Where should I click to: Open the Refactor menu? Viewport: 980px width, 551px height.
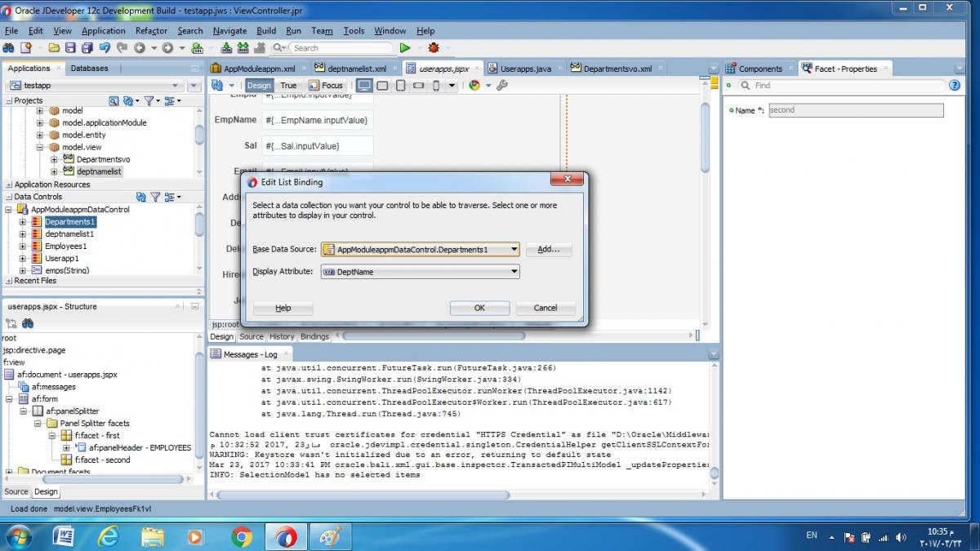tap(151, 31)
